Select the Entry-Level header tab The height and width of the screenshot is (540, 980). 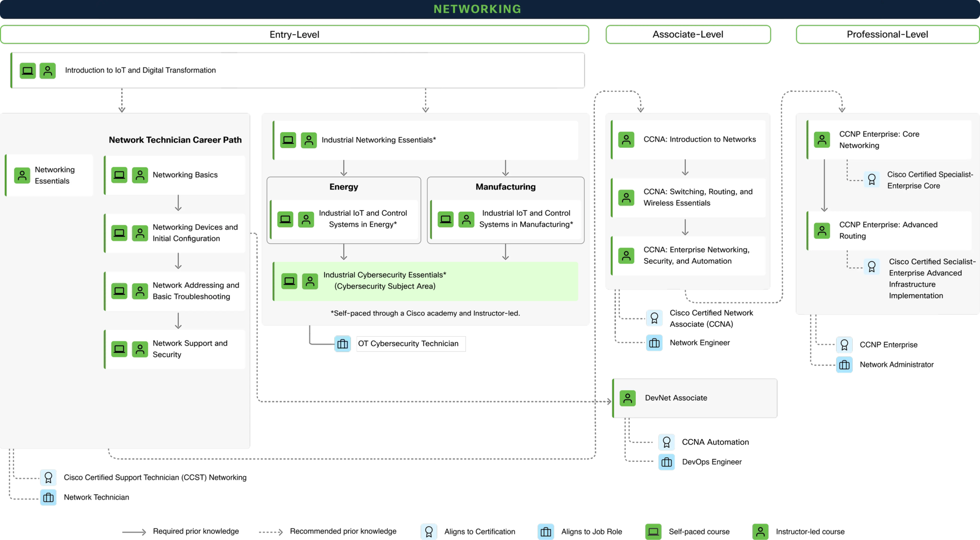pos(294,34)
